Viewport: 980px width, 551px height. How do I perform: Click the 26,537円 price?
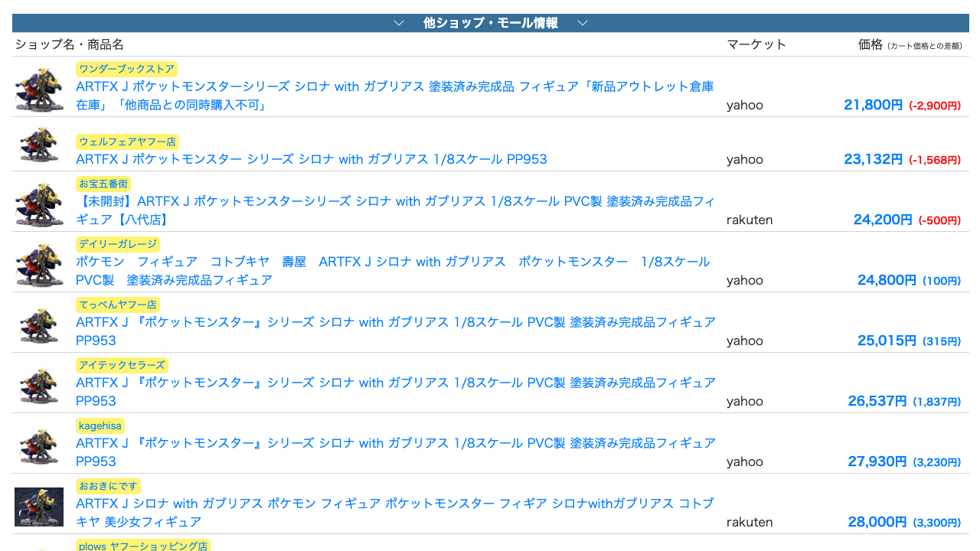tap(877, 401)
